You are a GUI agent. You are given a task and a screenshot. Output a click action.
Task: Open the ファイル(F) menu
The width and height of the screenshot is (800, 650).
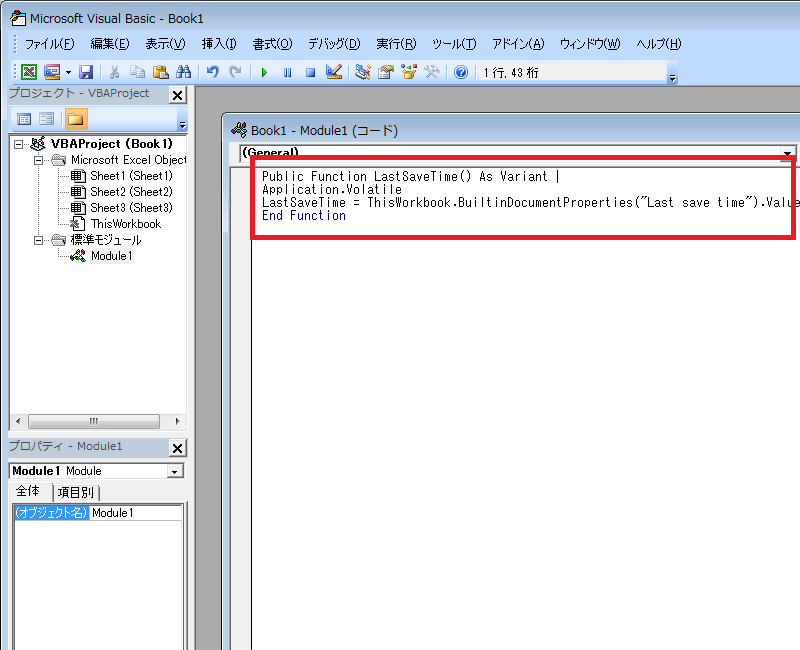pos(49,44)
